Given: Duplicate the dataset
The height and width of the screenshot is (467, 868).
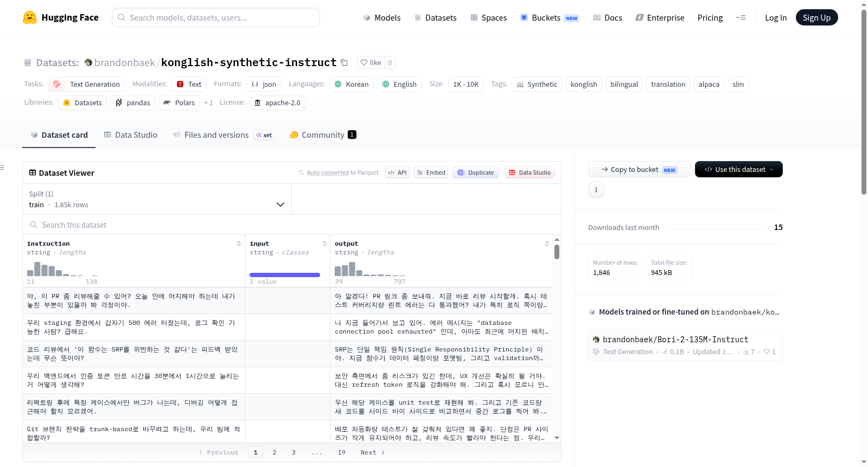Looking at the screenshot, I should [x=476, y=172].
